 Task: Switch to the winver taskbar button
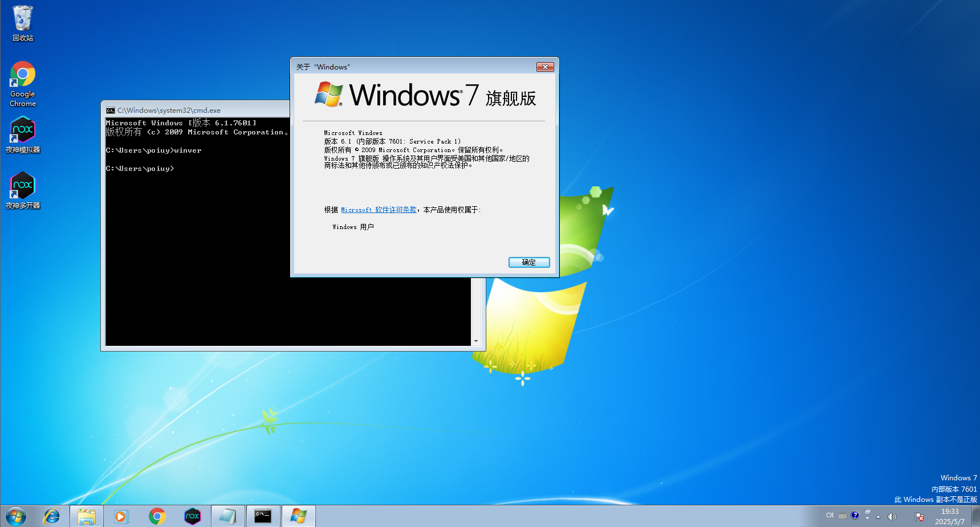click(299, 516)
